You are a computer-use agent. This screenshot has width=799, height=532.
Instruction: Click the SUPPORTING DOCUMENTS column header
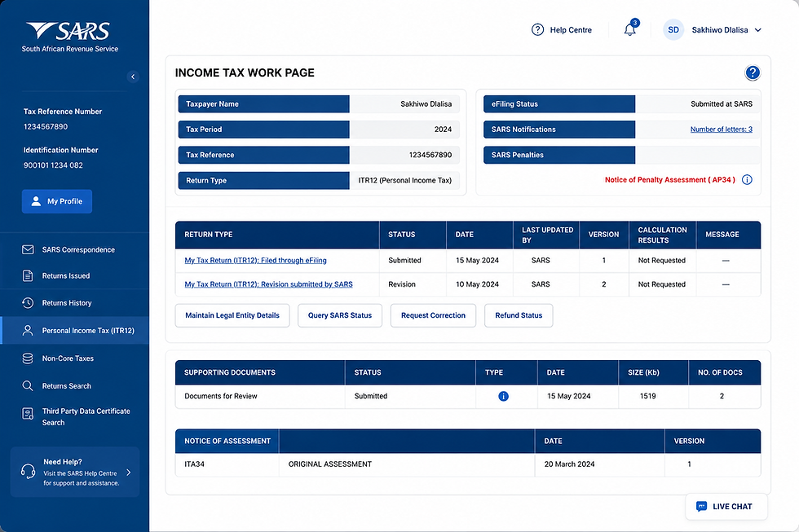[x=260, y=372]
